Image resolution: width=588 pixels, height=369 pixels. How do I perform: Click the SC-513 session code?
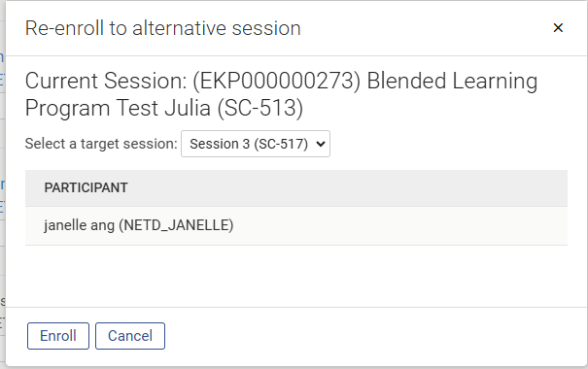tap(260, 108)
